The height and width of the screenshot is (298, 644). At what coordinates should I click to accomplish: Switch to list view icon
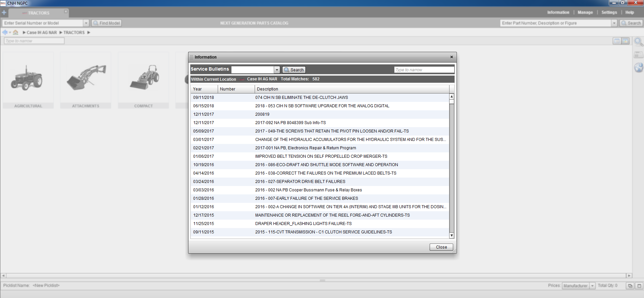pyautogui.click(x=617, y=41)
